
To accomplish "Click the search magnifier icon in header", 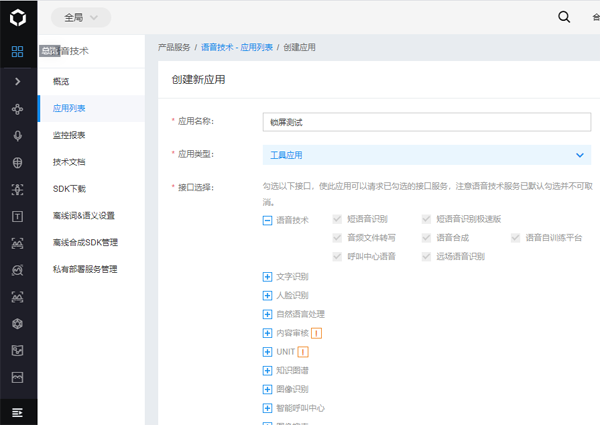I will click(564, 17).
